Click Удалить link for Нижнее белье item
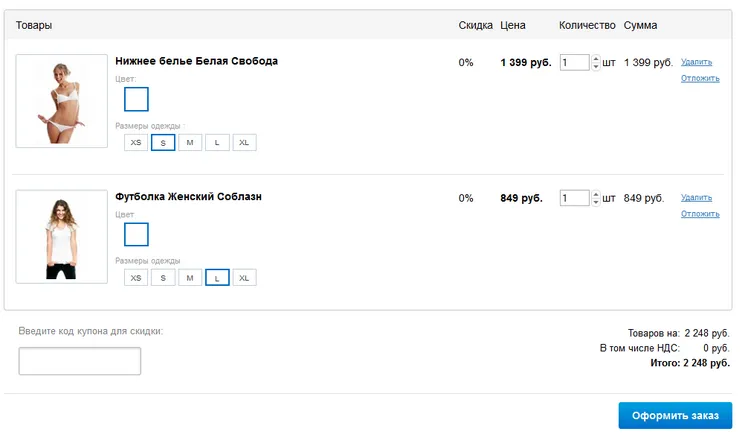Image resolution: width=748 pixels, height=436 pixels. [x=696, y=62]
